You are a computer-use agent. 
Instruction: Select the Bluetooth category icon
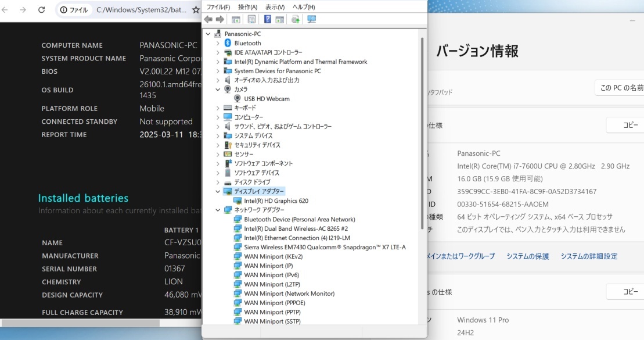click(228, 43)
